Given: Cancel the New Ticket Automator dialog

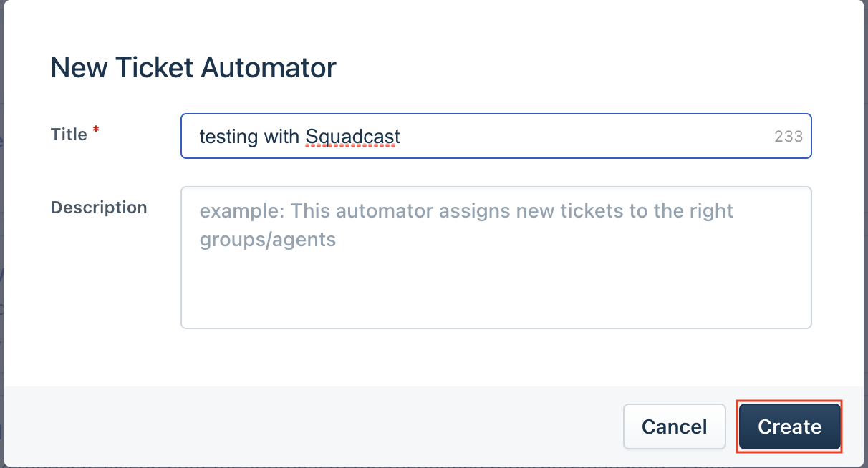Looking at the screenshot, I should coord(674,427).
